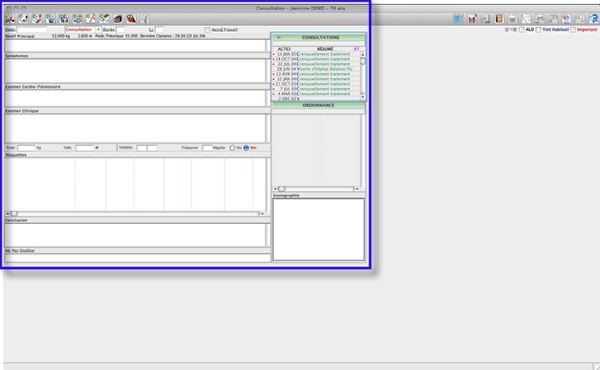Click the ORDONNANCE header button
This screenshot has height=370, width=600.
click(x=318, y=105)
